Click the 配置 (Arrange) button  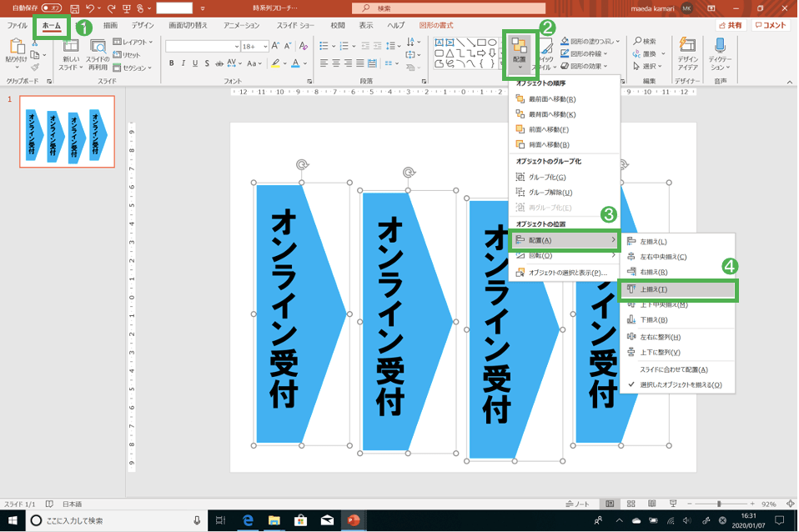[520, 54]
